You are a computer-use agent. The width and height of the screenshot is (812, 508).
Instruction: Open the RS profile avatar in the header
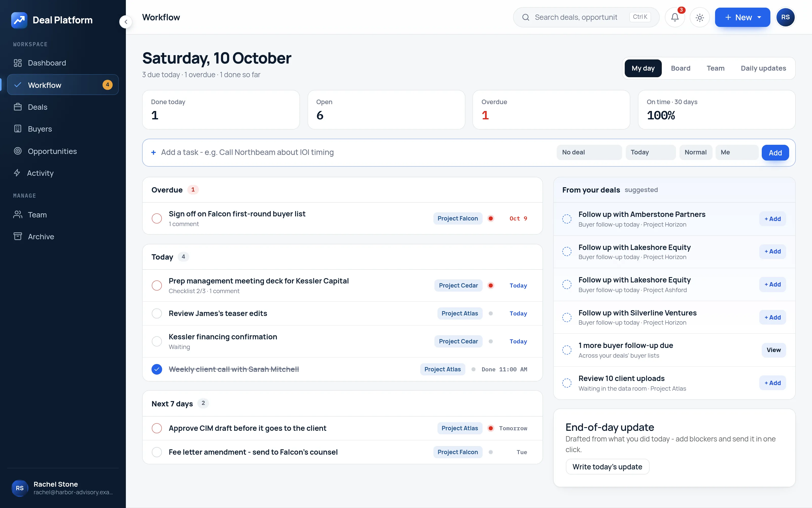786,18
